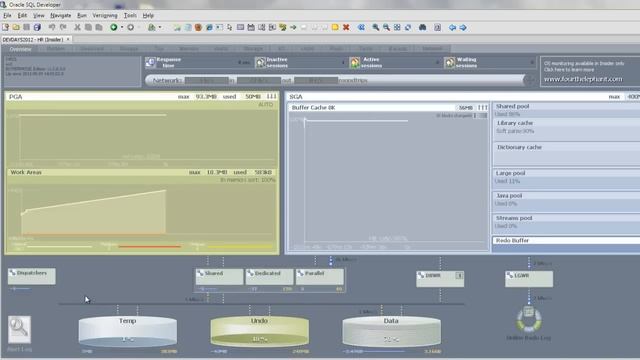Close the DEVDAYS2012 - HR (Insider) tab

(x=68, y=39)
